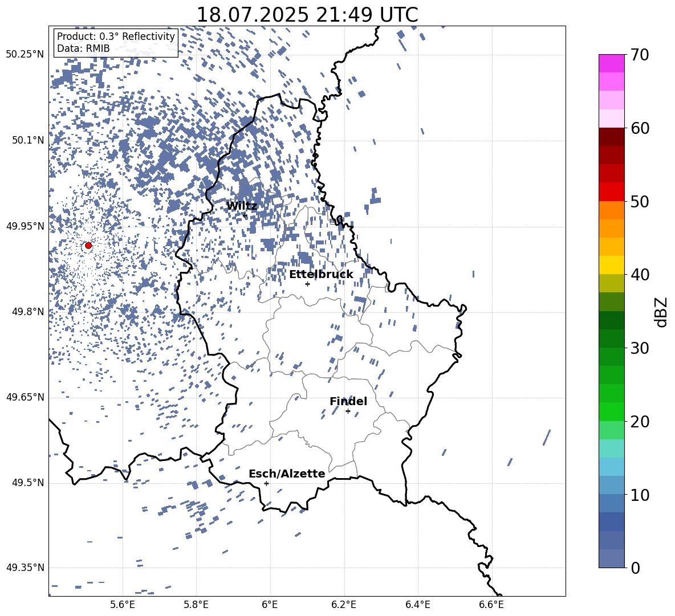Screen dimensions: 675x616
Task: Click the 10 value on colorbar
Action: [640, 495]
